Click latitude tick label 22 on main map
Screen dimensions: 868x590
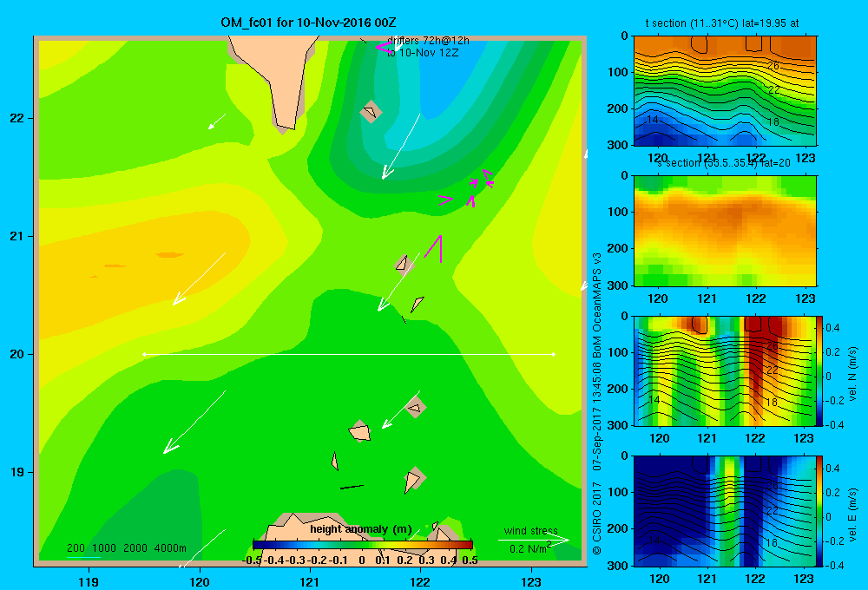click(x=17, y=118)
